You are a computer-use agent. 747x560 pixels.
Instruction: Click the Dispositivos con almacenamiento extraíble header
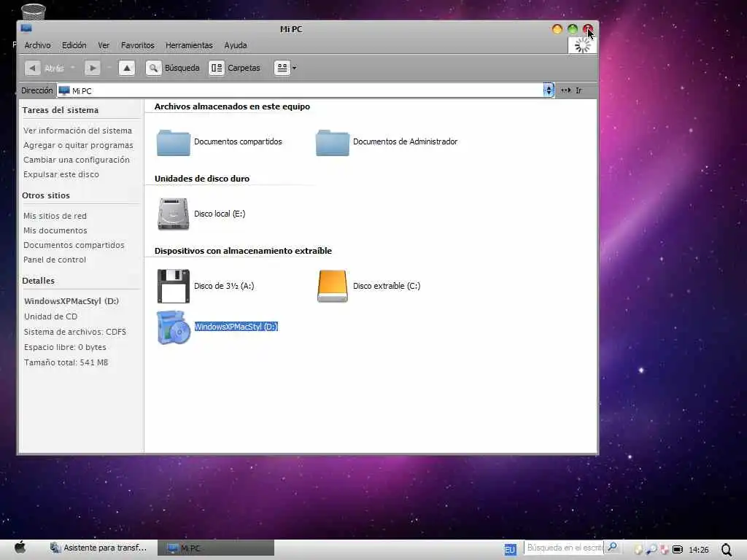tap(243, 251)
